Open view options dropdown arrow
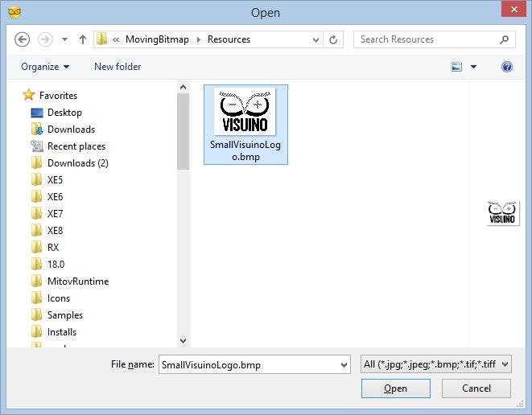The height and width of the screenshot is (415, 532). [x=473, y=67]
